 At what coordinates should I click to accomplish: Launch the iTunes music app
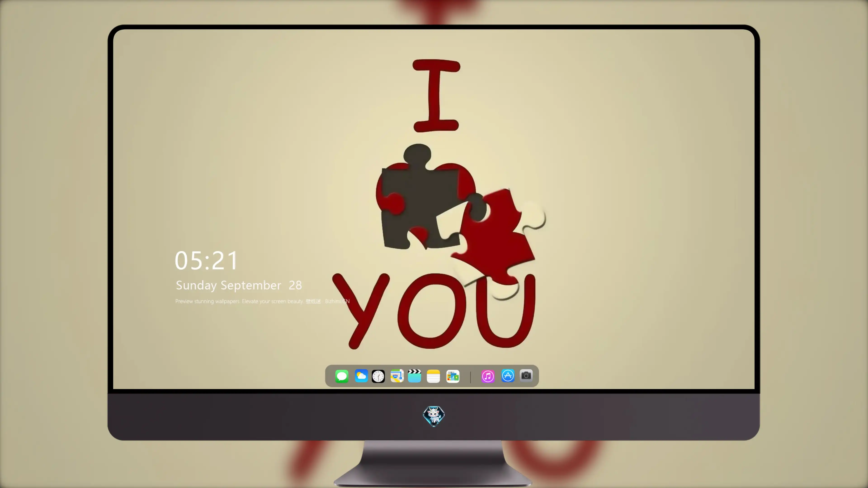coord(488,376)
